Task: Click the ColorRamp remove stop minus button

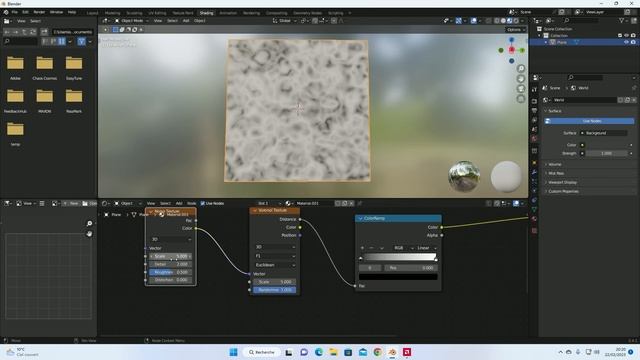Action: click(371, 248)
